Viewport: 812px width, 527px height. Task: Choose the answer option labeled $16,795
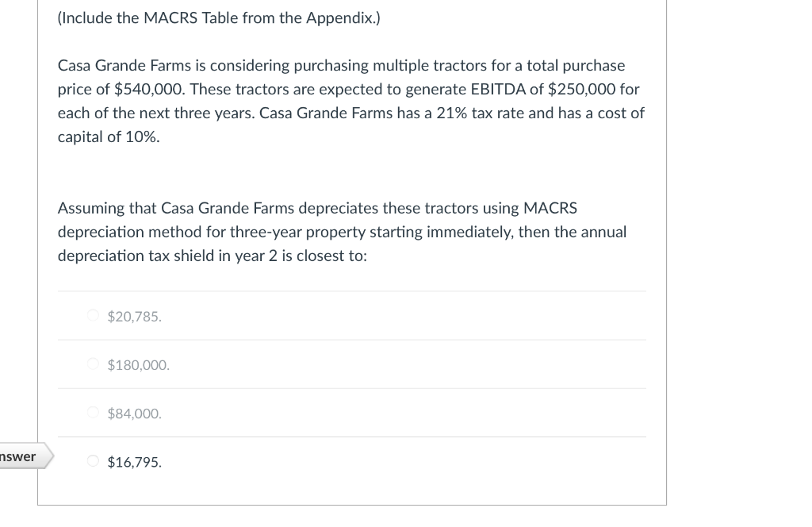(x=135, y=461)
